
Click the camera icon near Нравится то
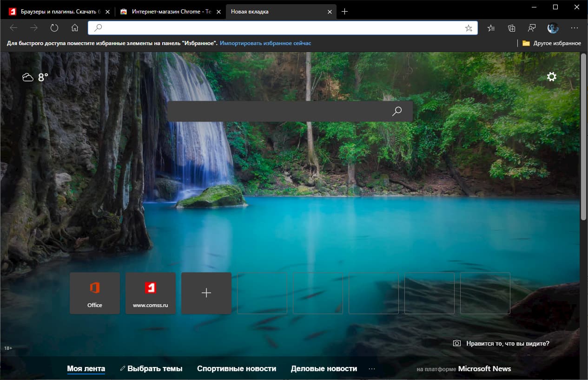[x=457, y=343]
